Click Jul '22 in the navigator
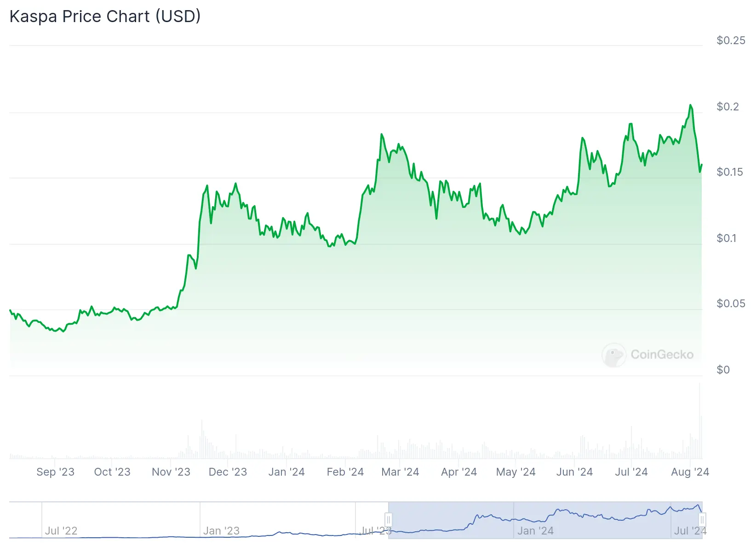The width and height of the screenshot is (756, 552). pos(61,531)
